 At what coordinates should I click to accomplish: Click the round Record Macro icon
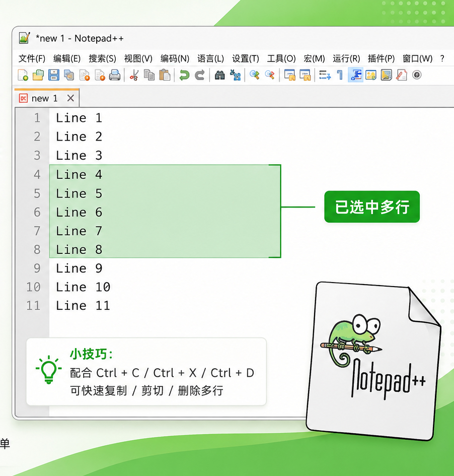pos(417,75)
